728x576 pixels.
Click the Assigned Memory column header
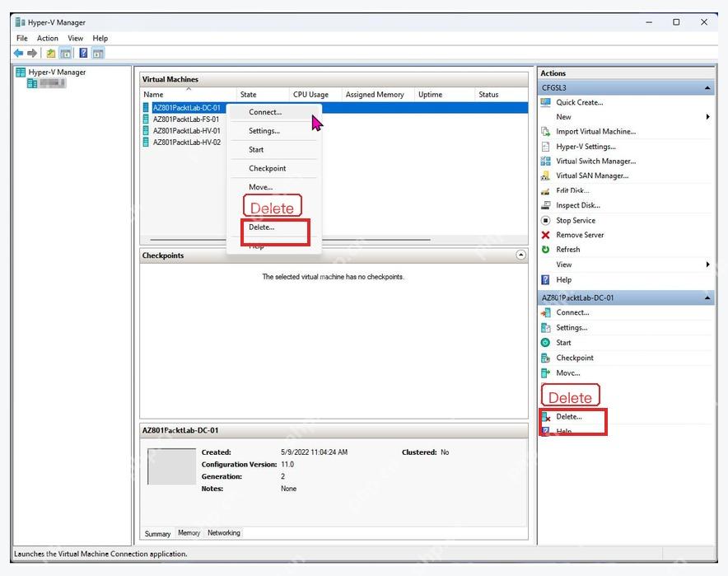tap(377, 94)
